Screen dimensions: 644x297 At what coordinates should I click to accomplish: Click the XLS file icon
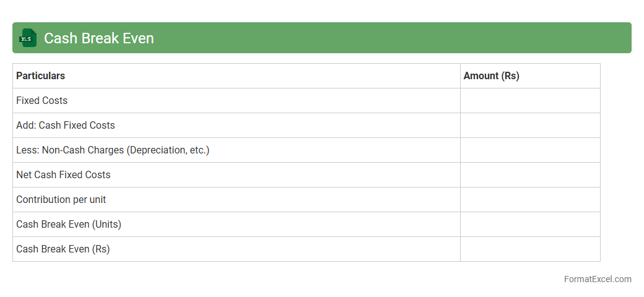click(28, 38)
